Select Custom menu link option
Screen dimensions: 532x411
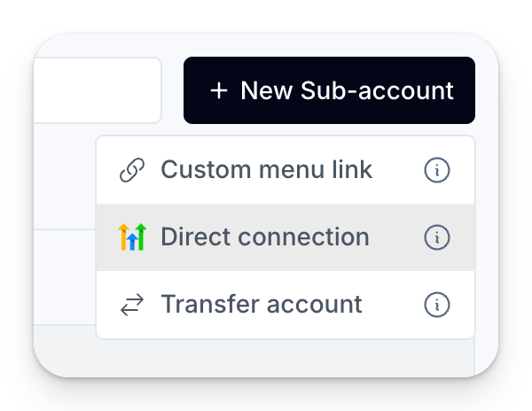[266, 170]
